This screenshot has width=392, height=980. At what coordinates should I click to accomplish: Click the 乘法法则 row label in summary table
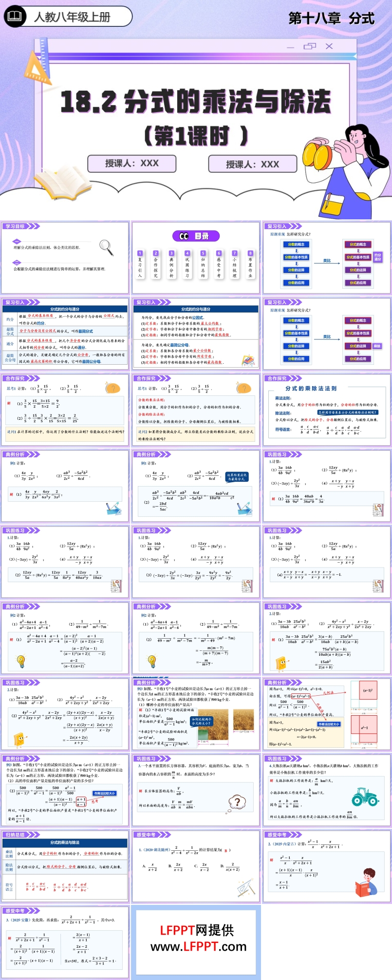[9, 854]
